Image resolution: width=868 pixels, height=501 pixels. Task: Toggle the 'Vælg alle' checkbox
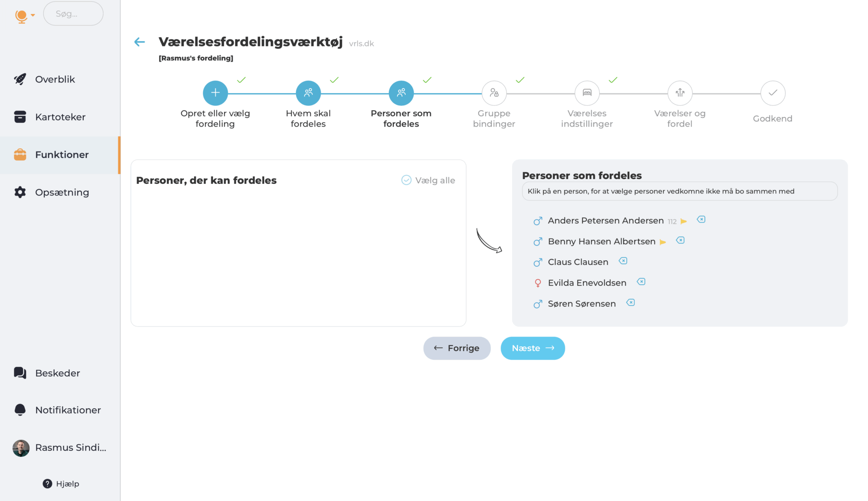tap(406, 180)
